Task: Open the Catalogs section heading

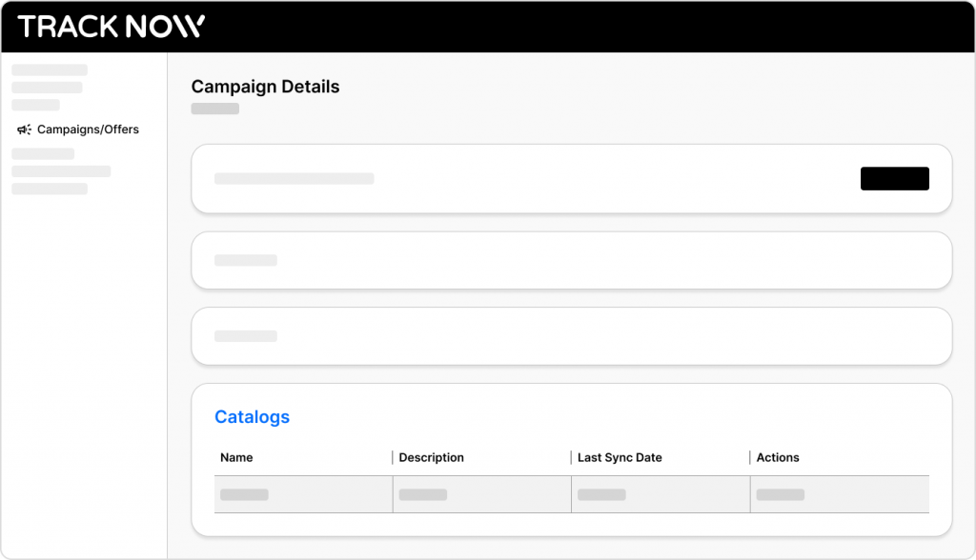Action: pos(252,417)
